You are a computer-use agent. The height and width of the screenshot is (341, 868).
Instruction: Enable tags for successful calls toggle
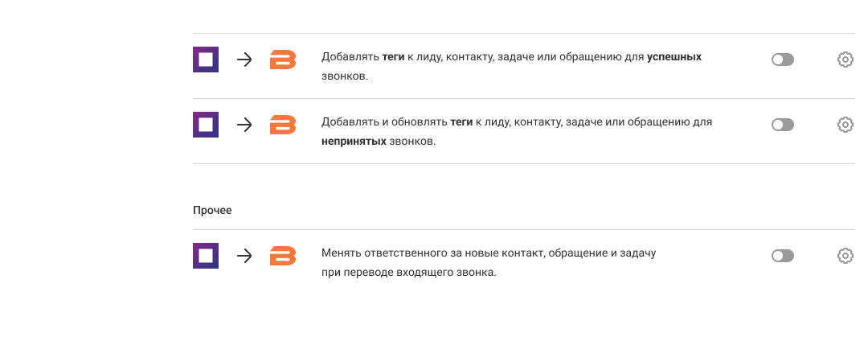tap(782, 60)
